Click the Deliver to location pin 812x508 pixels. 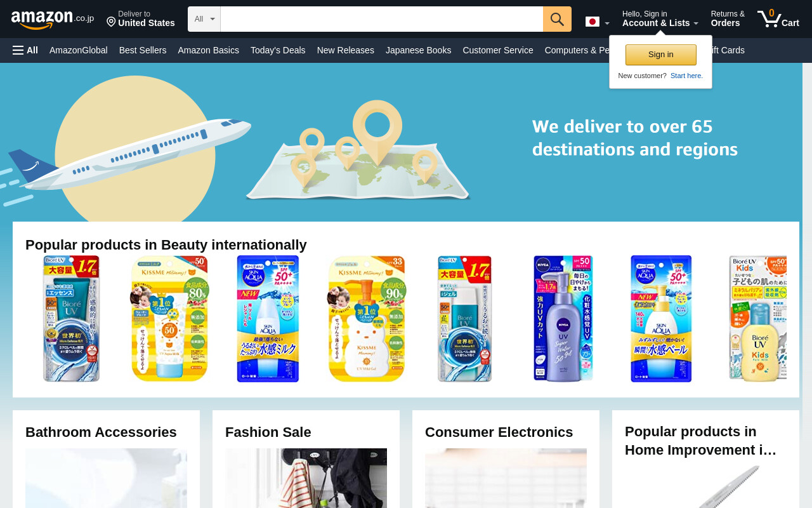click(111, 22)
